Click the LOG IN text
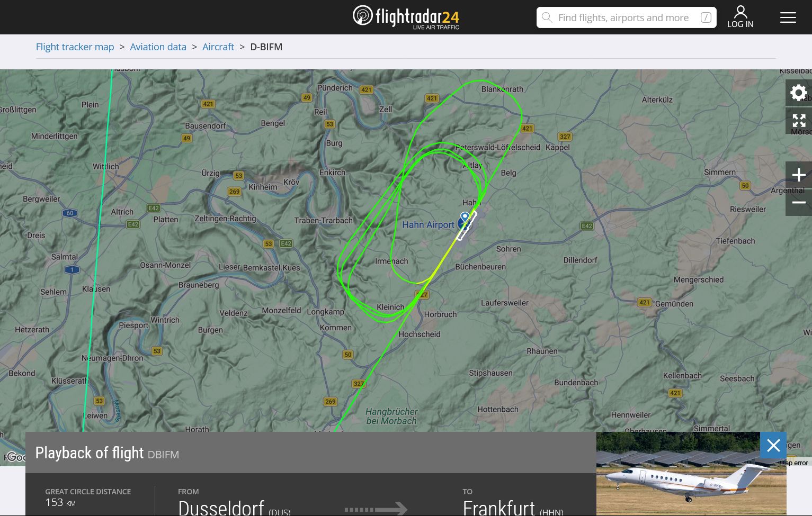 (x=740, y=24)
